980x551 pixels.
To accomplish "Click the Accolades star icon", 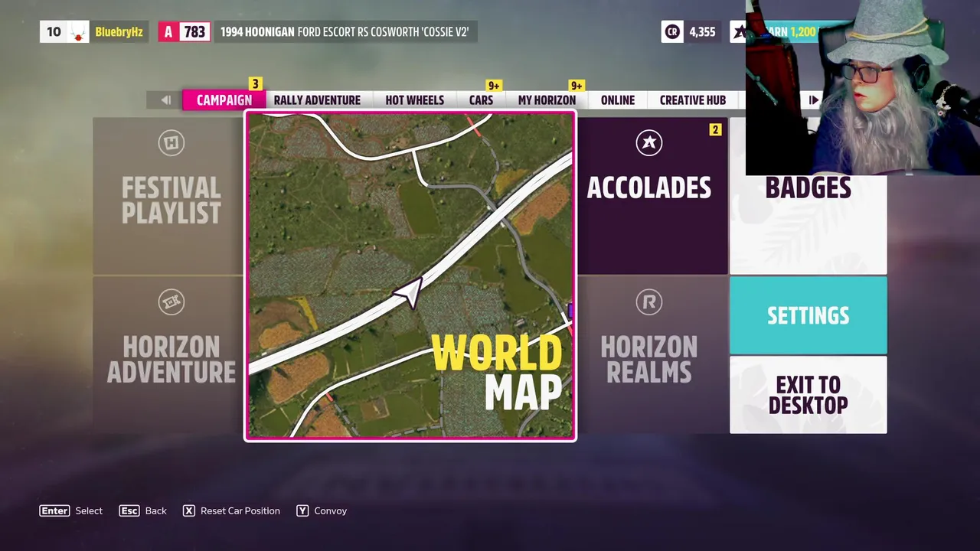I will [648, 143].
